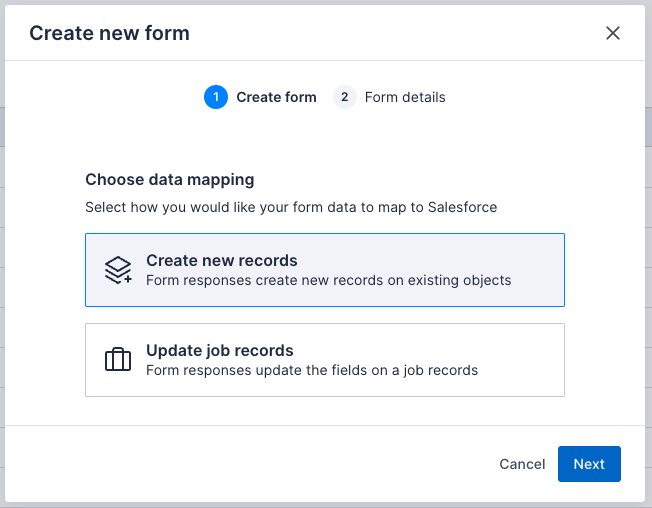Click Form responses update the fields text

[312, 370]
